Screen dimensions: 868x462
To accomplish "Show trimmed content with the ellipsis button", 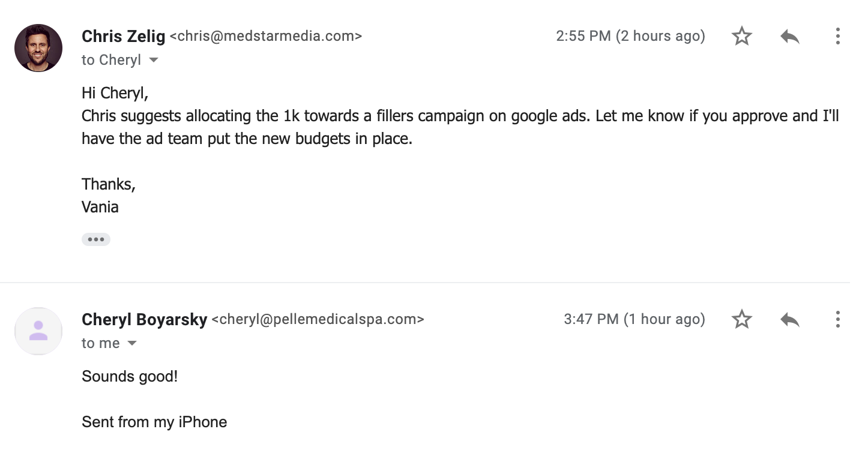I will tap(96, 239).
